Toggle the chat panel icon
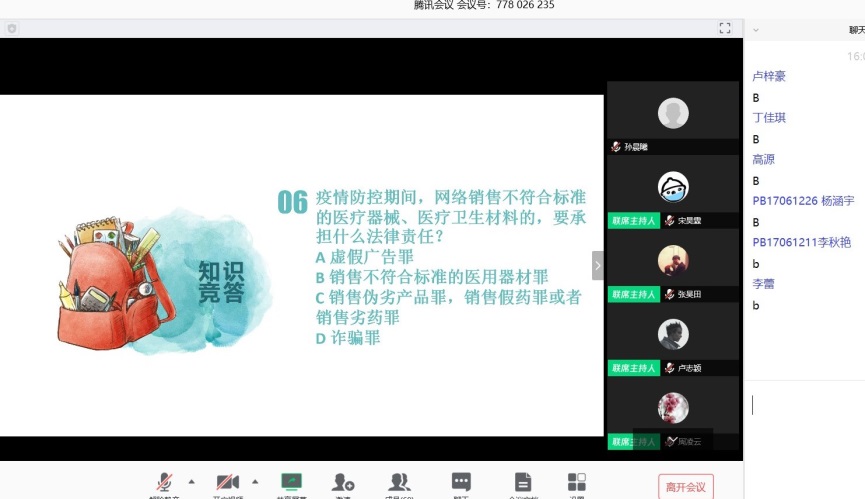Image resolution: width=865 pixels, height=499 pixels. coord(461,484)
